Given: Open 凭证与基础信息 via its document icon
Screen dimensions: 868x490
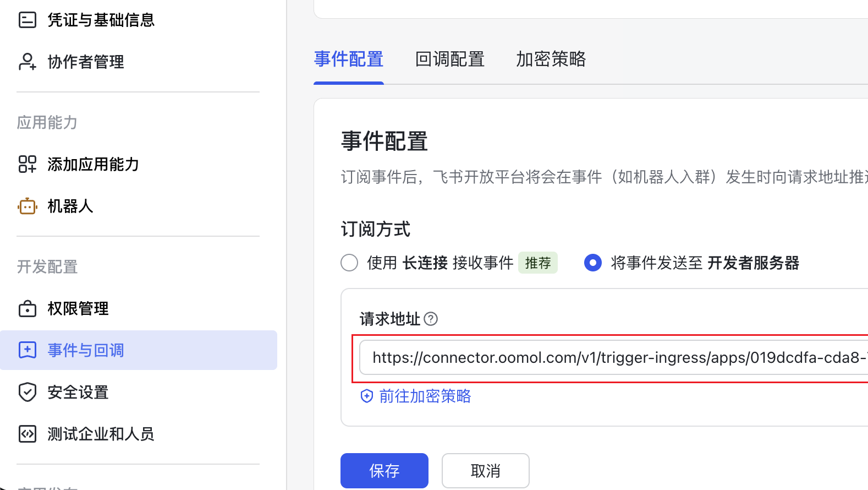Looking at the screenshot, I should click(28, 20).
